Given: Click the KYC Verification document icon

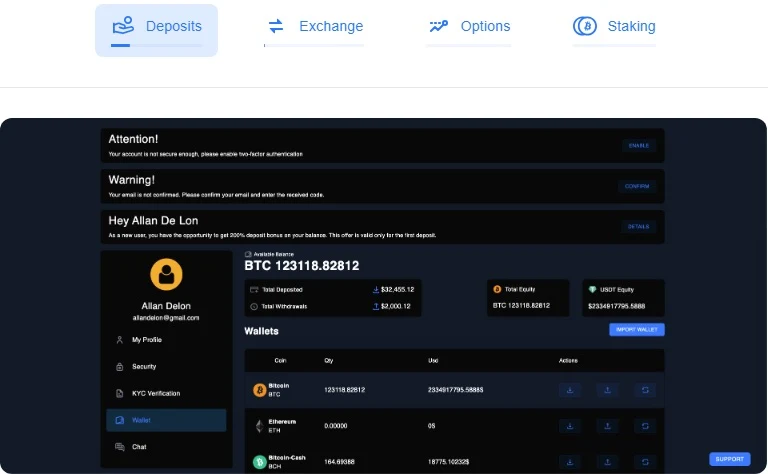Looking at the screenshot, I should click(120, 393).
